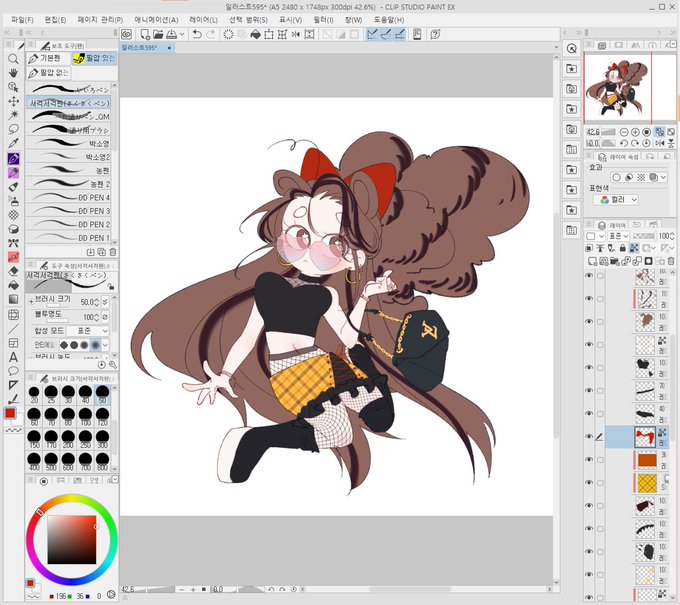Toggle the Lock Layer padlock icon

pos(623,248)
